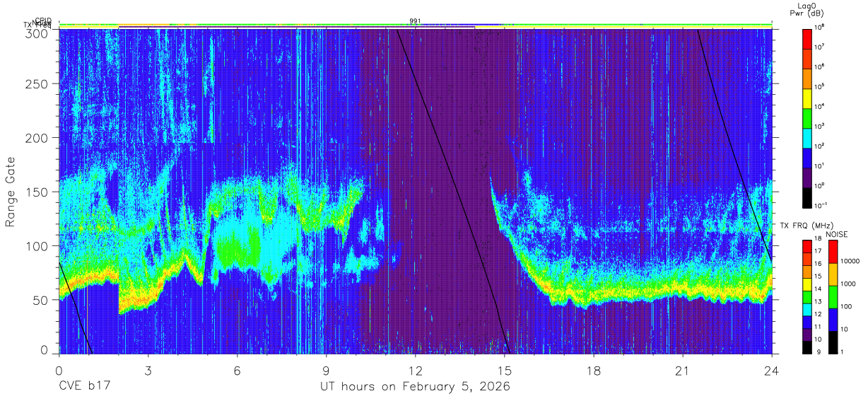
Task: Click the cyan segment of the Lag0 Pwr colorbar
Action: coord(808,137)
